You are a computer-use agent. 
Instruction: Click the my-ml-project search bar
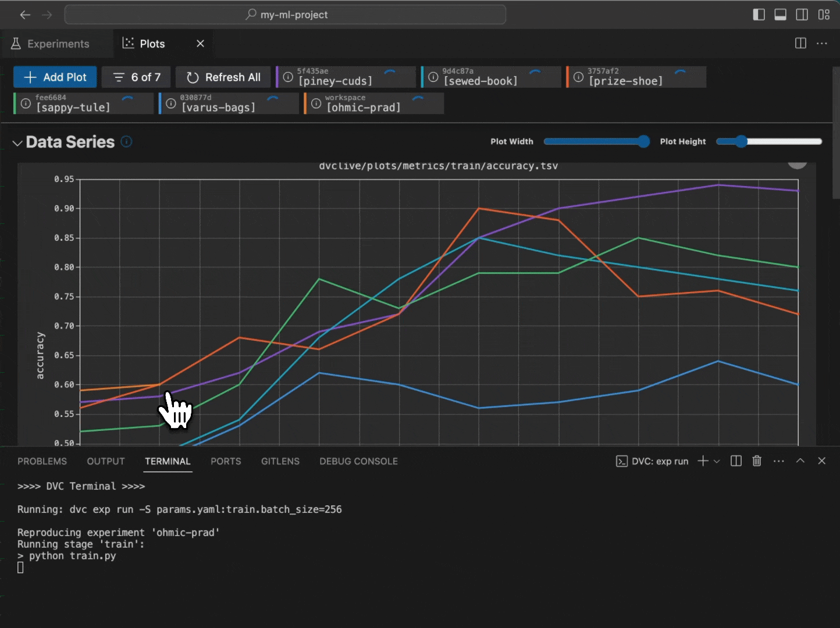284,15
